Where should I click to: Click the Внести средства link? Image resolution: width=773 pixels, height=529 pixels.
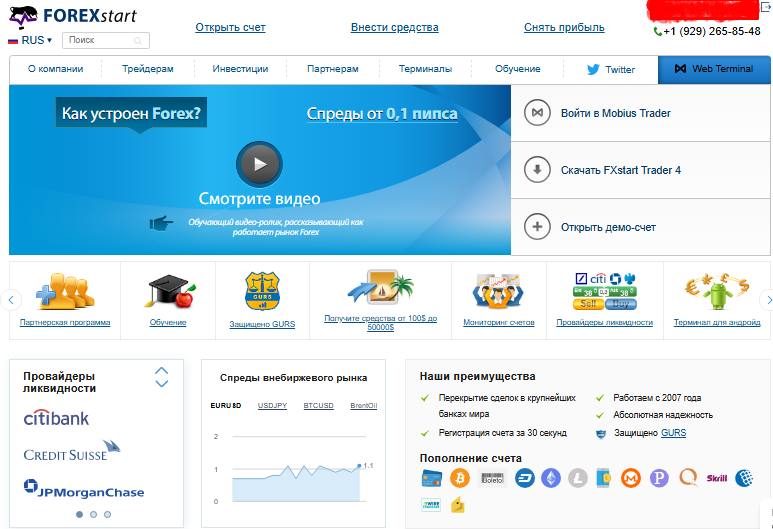[394, 28]
